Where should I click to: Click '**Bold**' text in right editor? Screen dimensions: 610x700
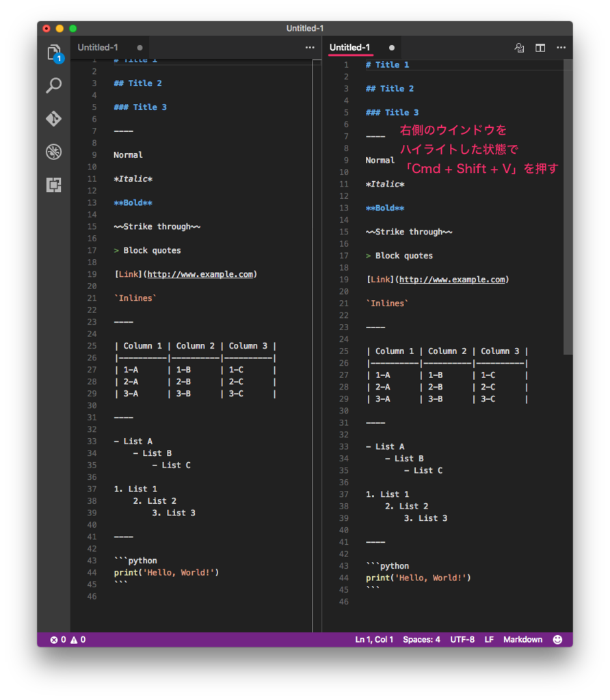coord(385,208)
